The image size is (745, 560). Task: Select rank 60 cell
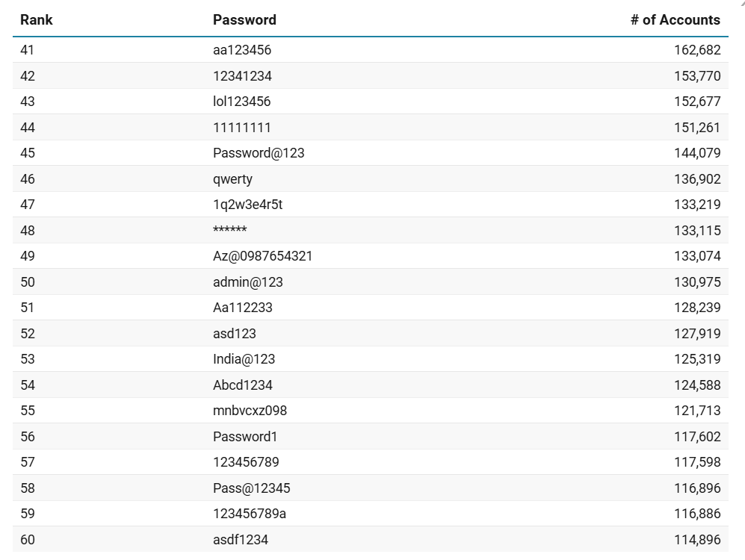pyautogui.click(x=28, y=540)
